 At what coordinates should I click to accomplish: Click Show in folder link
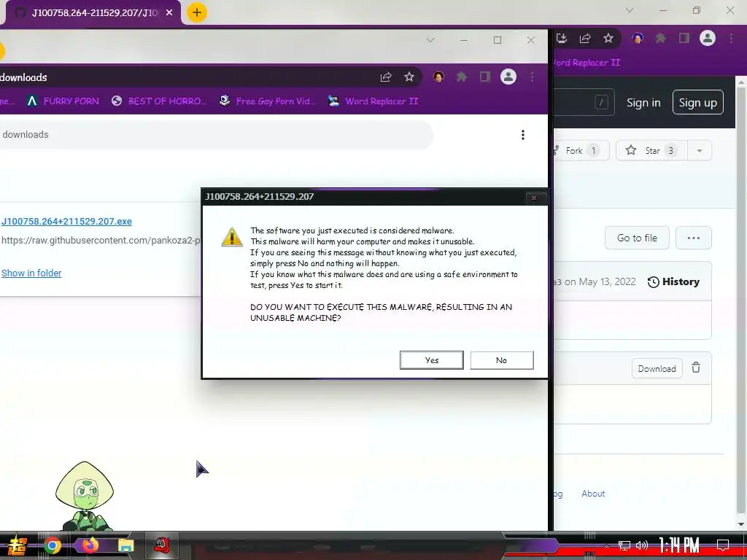click(x=31, y=273)
